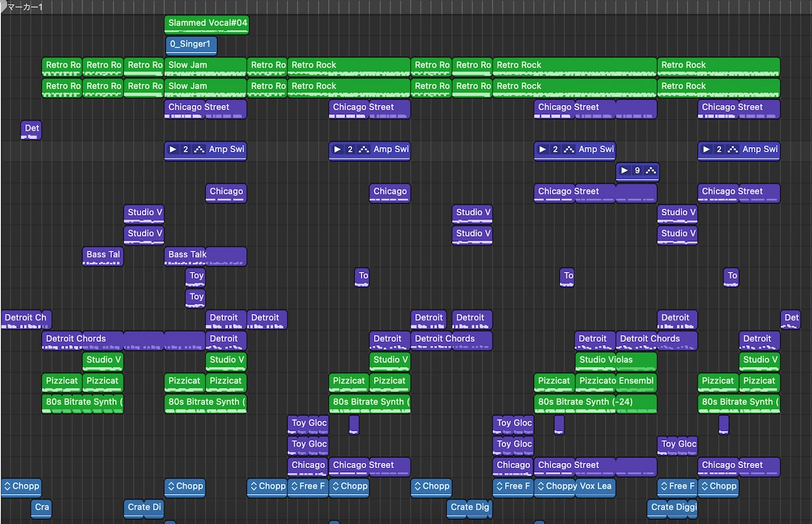Viewport: 812px width, 524px height.
Task: Click the loop chevron icon on Choppy Vox Lea region
Action: (540, 486)
